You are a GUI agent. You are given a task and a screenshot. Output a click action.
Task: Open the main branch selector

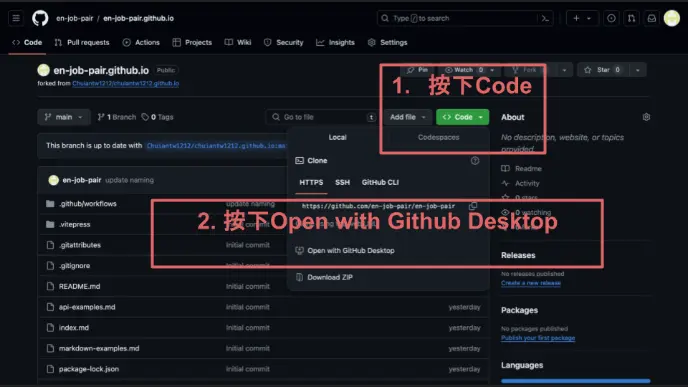(64, 117)
